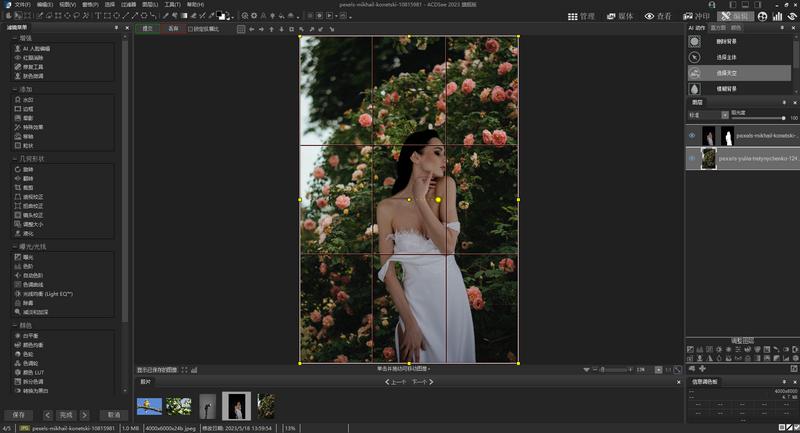Image resolution: width=800 pixels, height=433 pixels.
Task: Switch to the 直方图 tab
Action: coord(718,28)
